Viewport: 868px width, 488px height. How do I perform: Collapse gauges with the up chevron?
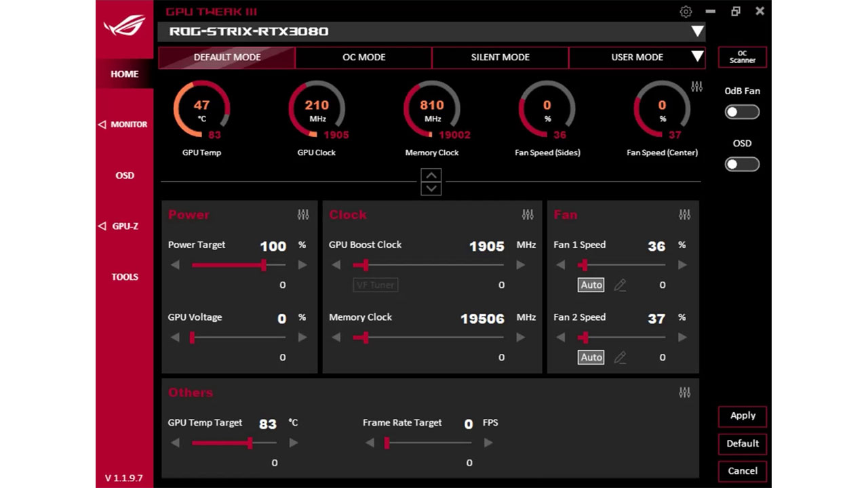click(x=431, y=175)
